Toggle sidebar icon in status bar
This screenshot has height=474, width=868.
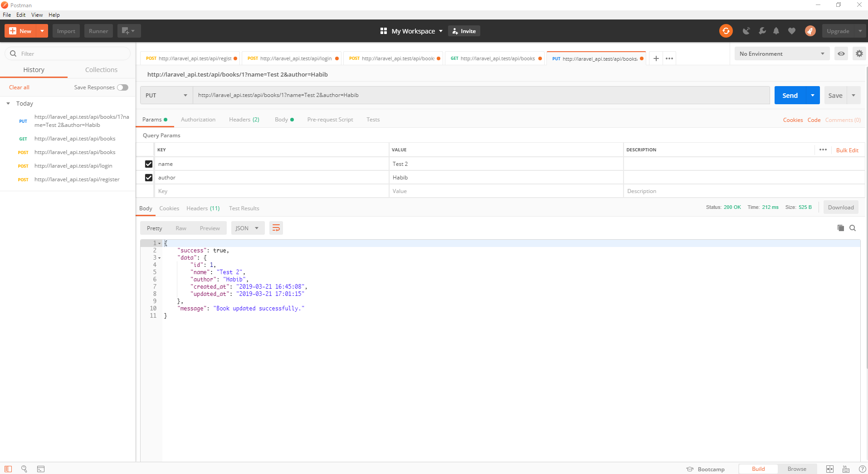tap(8, 469)
